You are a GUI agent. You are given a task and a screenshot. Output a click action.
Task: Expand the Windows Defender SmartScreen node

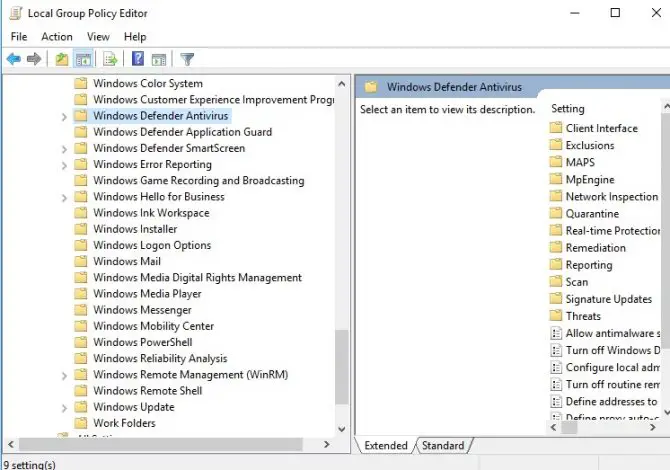(64, 149)
